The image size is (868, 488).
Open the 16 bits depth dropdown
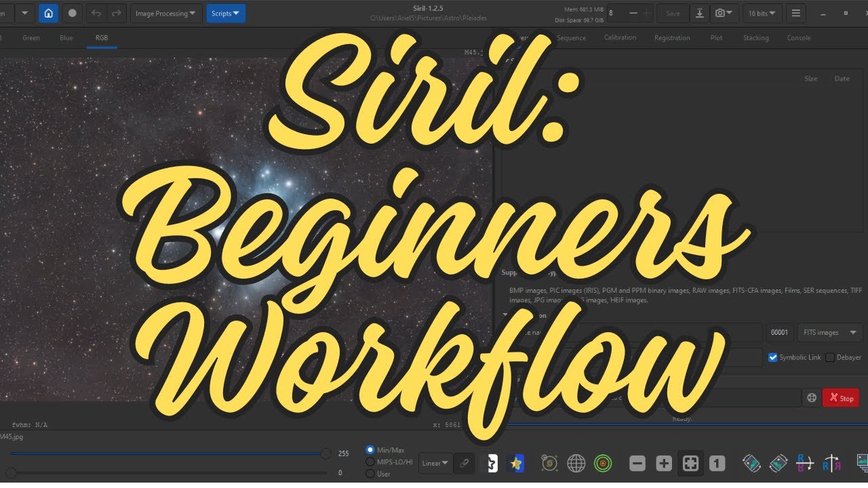point(762,13)
